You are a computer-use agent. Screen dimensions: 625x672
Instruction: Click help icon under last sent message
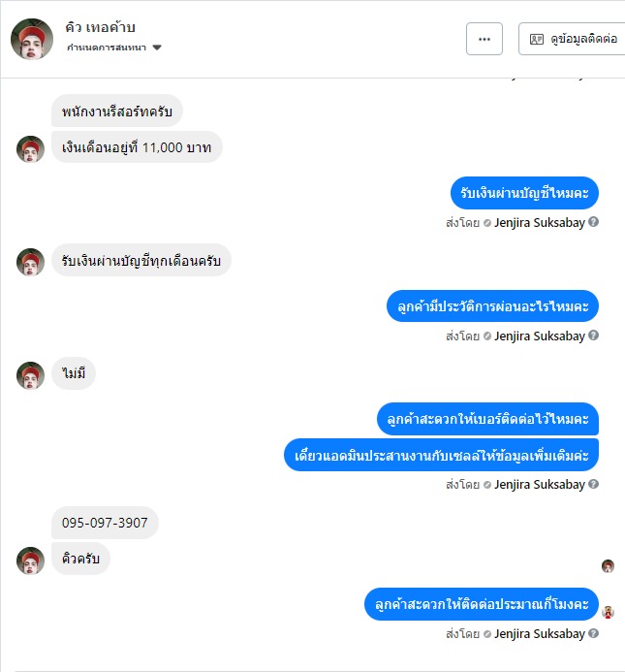click(x=593, y=633)
